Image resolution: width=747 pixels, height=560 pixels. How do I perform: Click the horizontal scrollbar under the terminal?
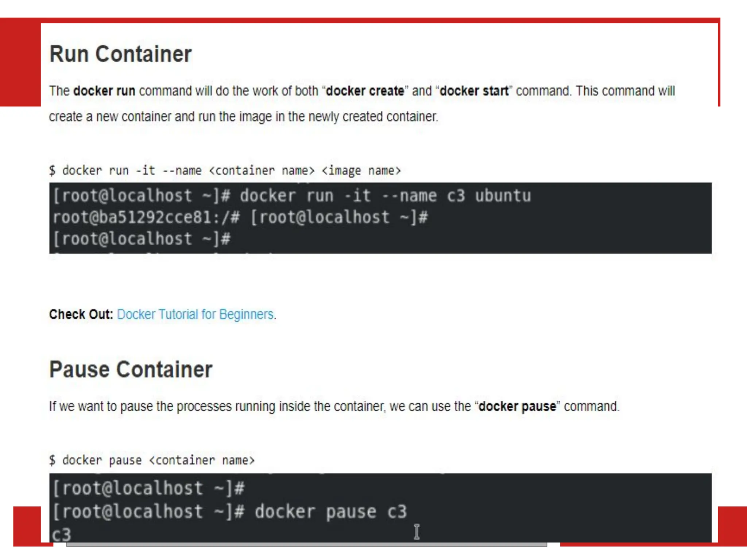coord(307,545)
